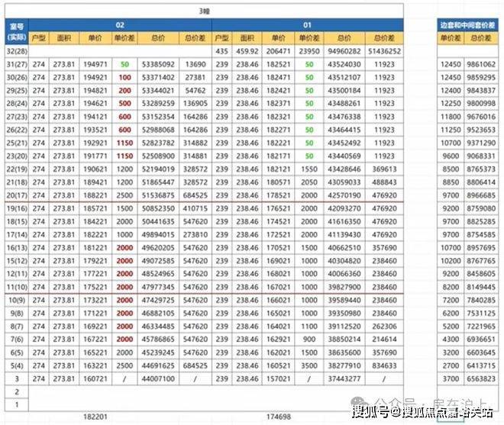Select the total price cell 53385092

(x=158, y=64)
